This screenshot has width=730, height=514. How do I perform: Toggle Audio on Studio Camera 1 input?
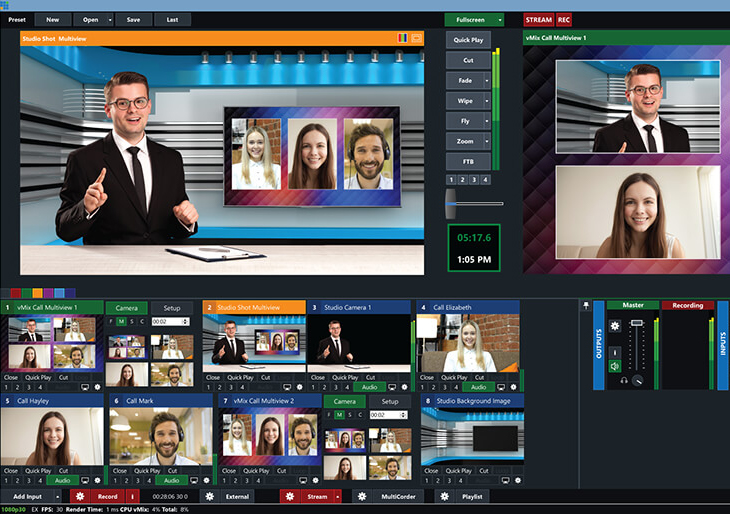370,387
